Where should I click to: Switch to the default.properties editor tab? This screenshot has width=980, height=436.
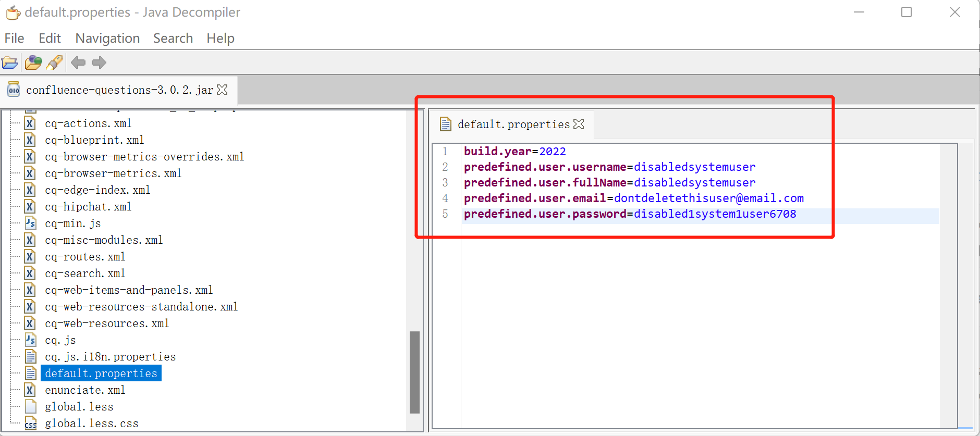click(x=513, y=124)
